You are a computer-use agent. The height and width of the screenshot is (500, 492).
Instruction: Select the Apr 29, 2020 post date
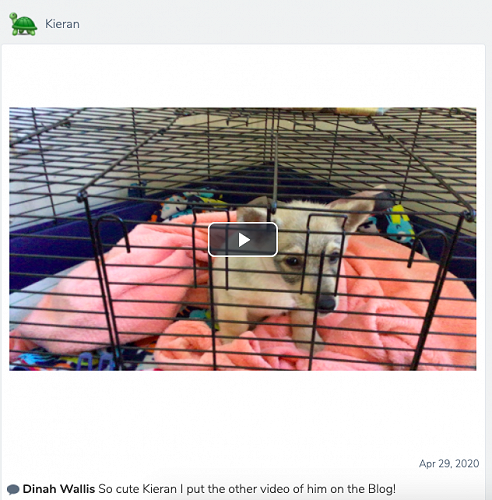[x=449, y=463]
